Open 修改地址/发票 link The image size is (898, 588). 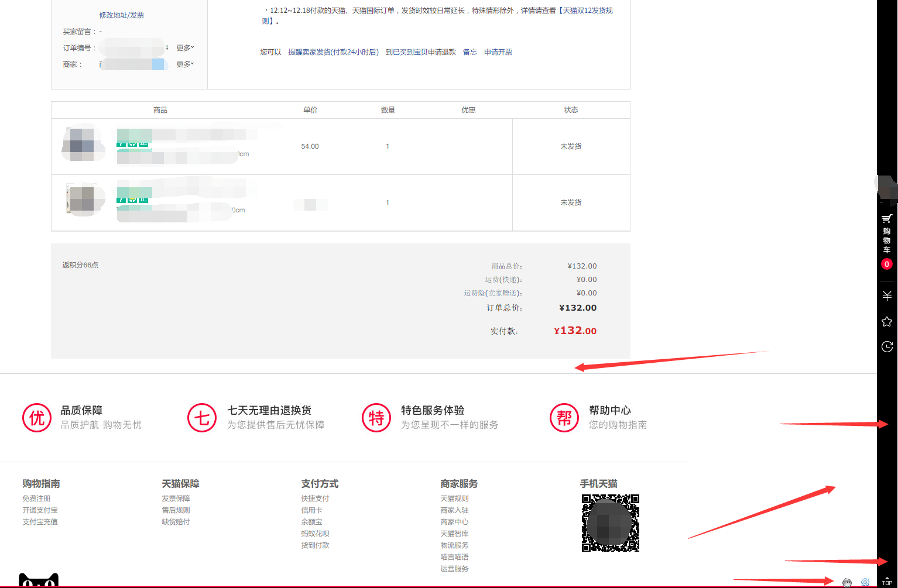click(x=121, y=15)
